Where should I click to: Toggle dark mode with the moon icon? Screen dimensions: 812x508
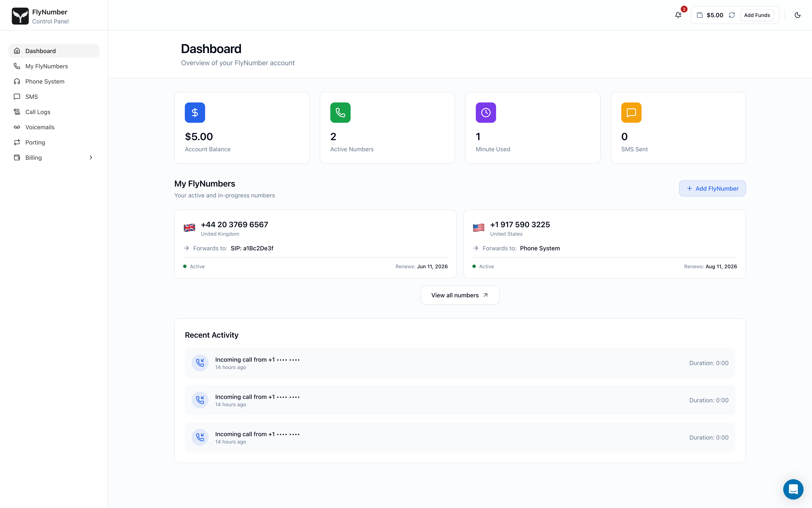[798, 15]
